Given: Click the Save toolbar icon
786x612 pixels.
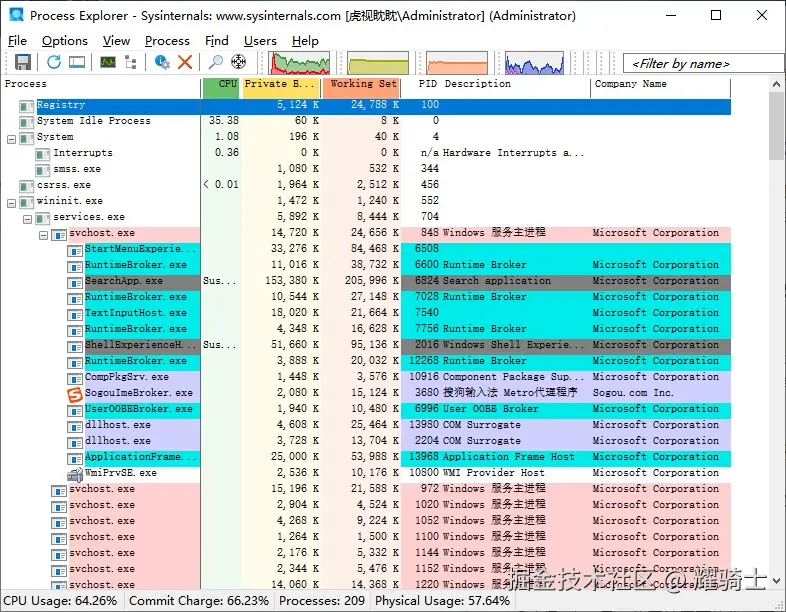Looking at the screenshot, I should pos(23,62).
